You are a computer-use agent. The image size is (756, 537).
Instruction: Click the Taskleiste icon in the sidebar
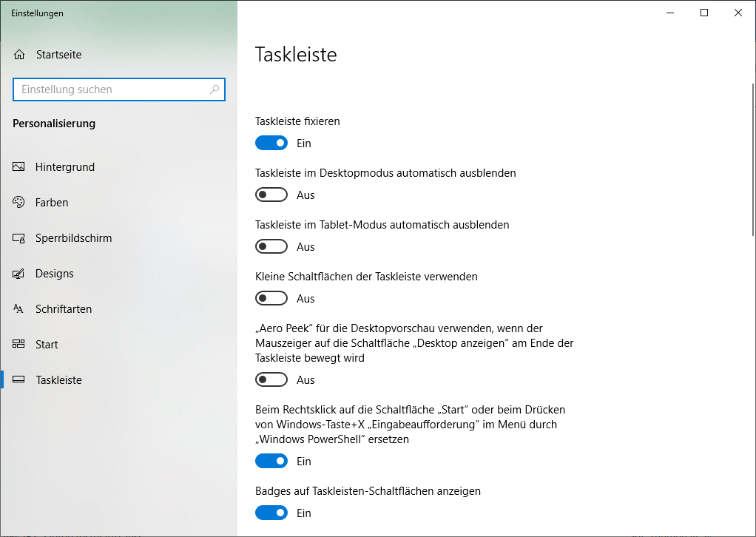pyautogui.click(x=18, y=379)
